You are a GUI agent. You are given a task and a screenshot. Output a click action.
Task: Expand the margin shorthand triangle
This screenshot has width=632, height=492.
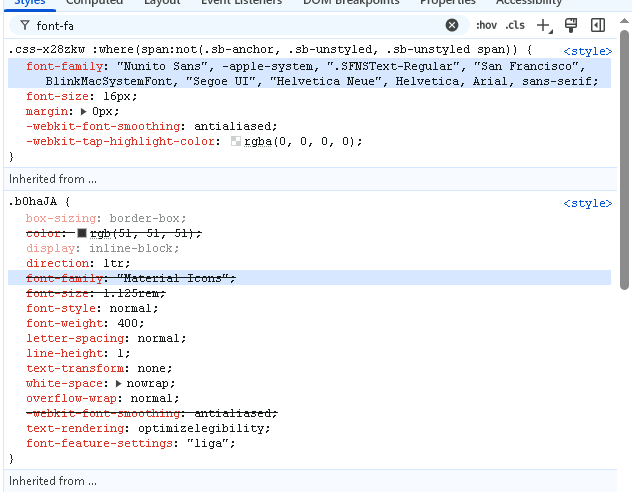(83, 111)
